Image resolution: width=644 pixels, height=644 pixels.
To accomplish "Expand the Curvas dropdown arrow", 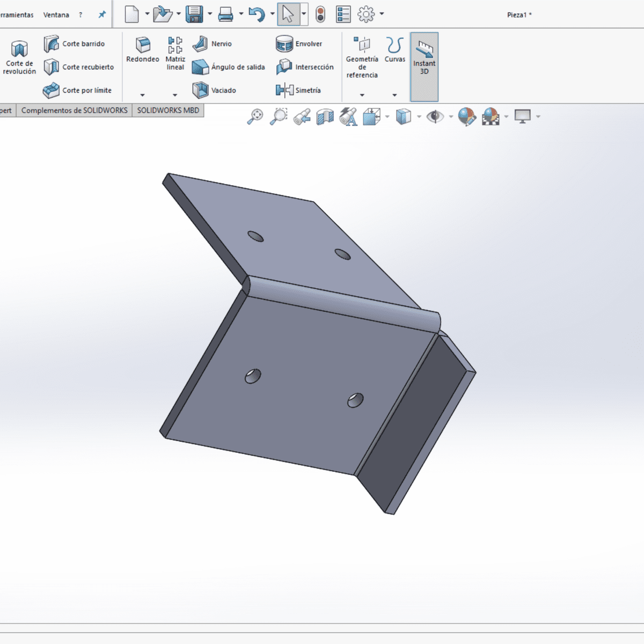I will click(x=394, y=95).
